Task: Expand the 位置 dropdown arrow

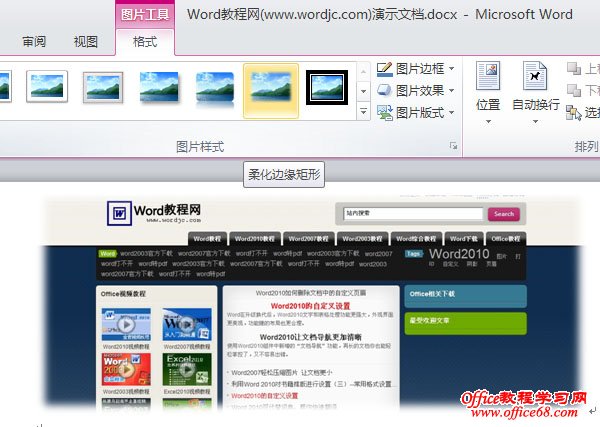Action: click(488, 122)
